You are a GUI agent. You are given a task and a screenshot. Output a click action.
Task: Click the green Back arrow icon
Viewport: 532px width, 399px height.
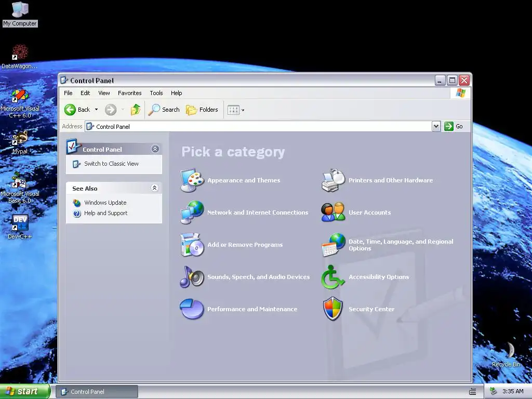(x=70, y=110)
